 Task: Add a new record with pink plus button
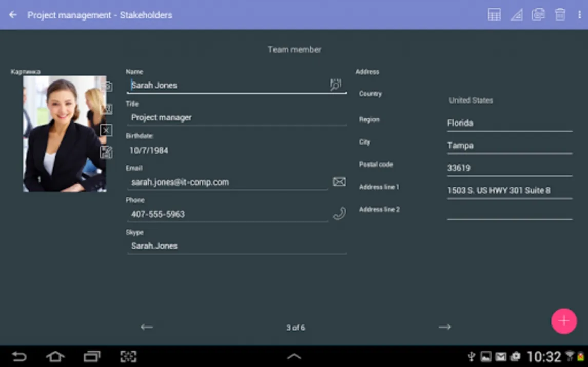pos(563,321)
